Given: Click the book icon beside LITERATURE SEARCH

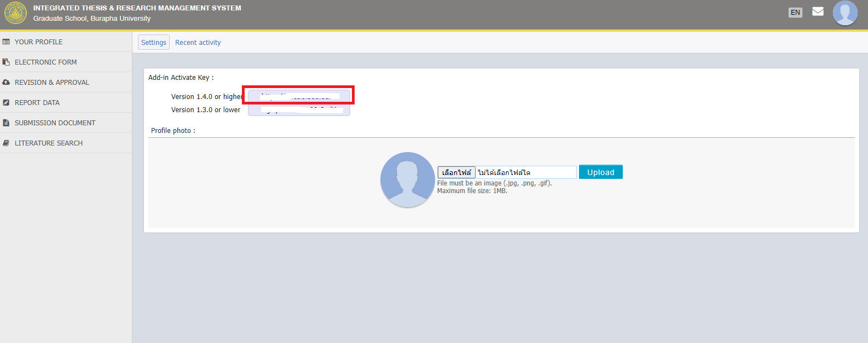Looking at the screenshot, I should tap(6, 143).
